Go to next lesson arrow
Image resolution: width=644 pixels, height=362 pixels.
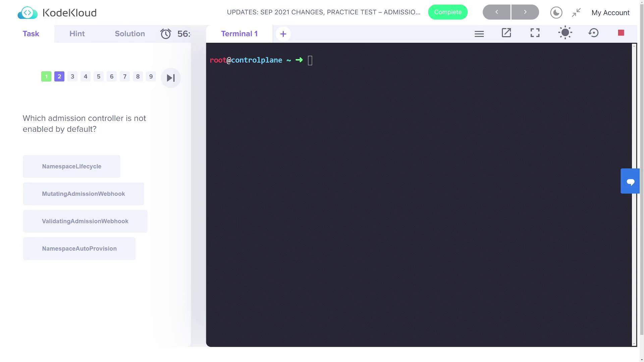tap(525, 12)
